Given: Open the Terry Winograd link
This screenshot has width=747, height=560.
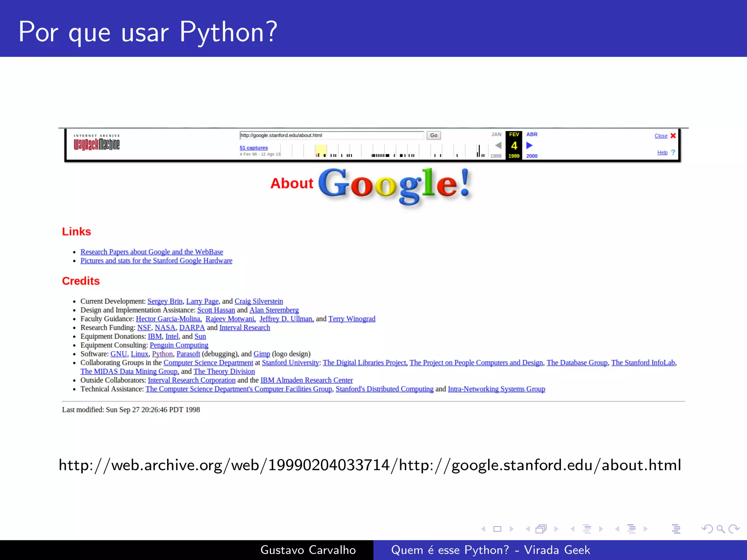Looking at the screenshot, I should pyautogui.click(x=352, y=319).
